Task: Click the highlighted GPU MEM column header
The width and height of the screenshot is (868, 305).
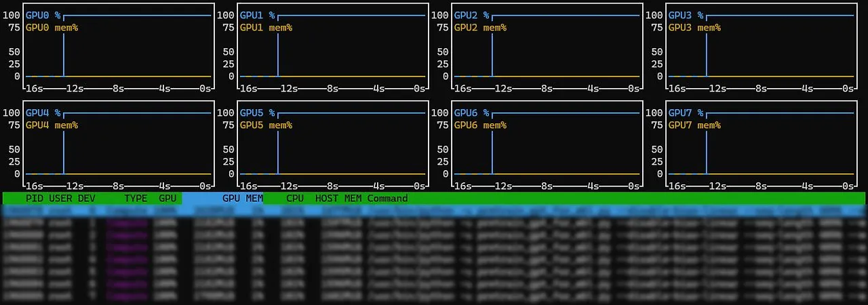Action: click(x=222, y=199)
